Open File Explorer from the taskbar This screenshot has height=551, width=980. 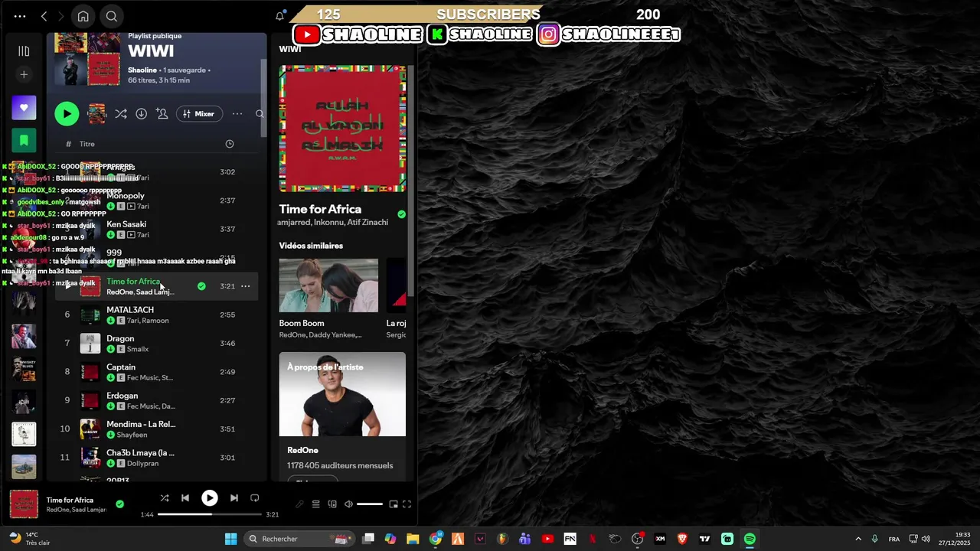(x=413, y=539)
